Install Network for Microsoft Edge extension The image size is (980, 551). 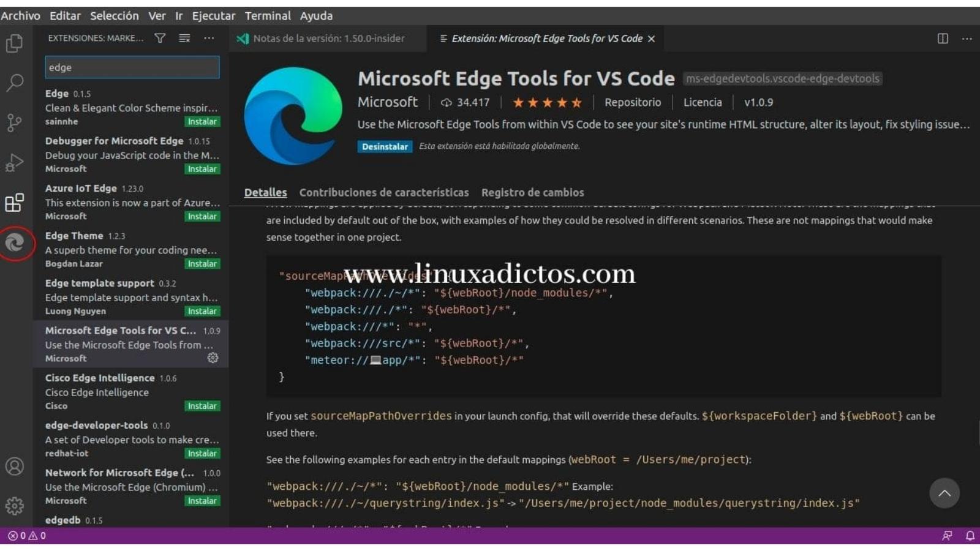tap(202, 501)
